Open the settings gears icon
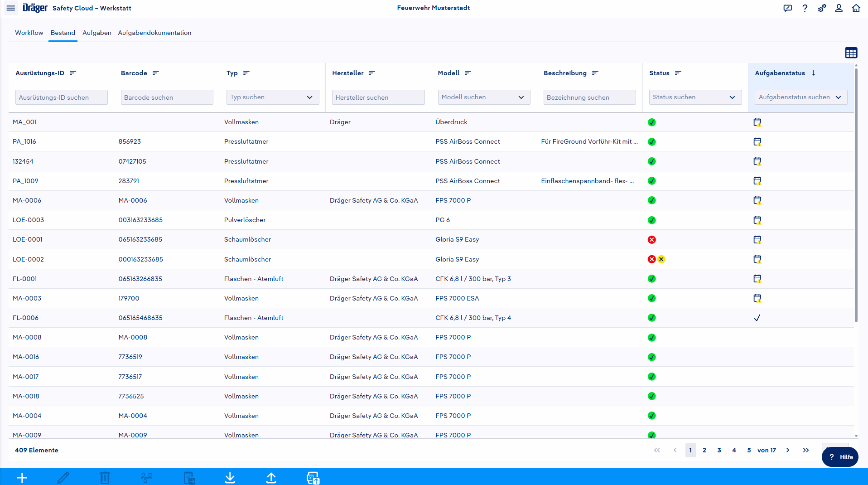The width and height of the screenshot is (868, 485). point(822,8)
